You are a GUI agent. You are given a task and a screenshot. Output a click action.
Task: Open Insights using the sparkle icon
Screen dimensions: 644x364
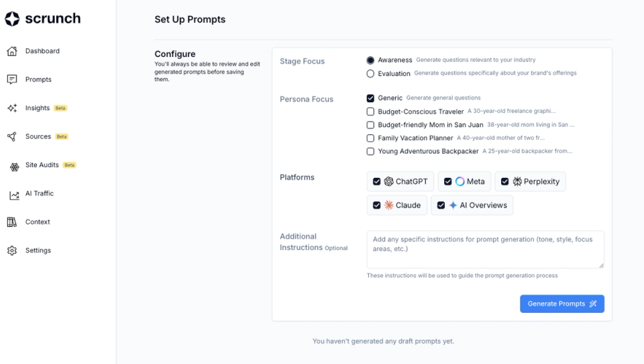12,107
